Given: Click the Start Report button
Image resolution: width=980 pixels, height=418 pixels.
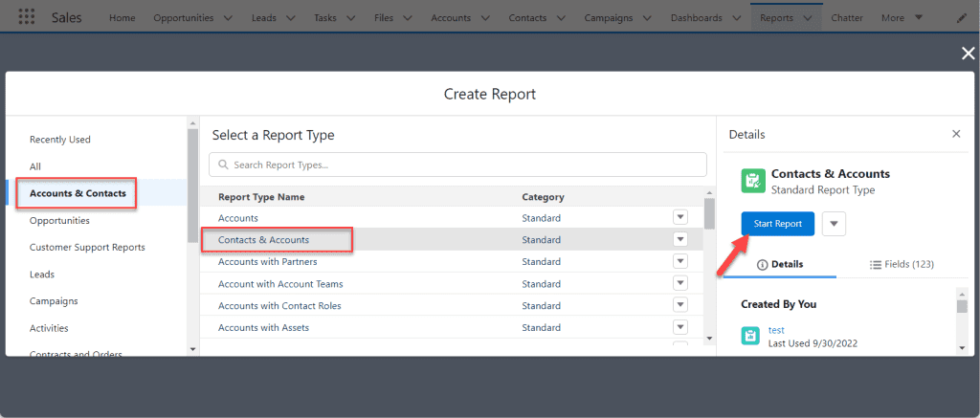Looking at the screenshot, I should [777, 224].
